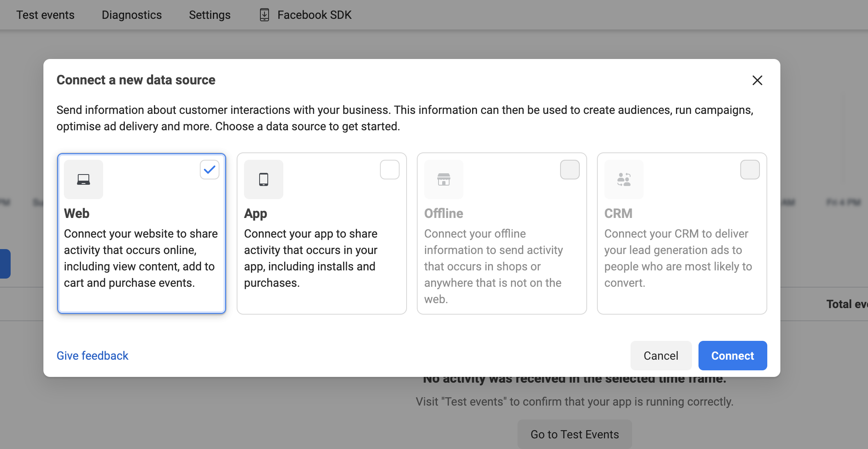Screen dimensions: 868x449
Task: Select the Web card description text
Action: [141, 258]
